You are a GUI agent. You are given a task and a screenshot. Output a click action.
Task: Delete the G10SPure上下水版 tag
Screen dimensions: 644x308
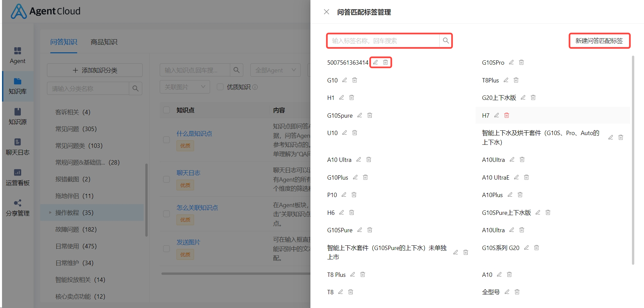pos(548,212)
